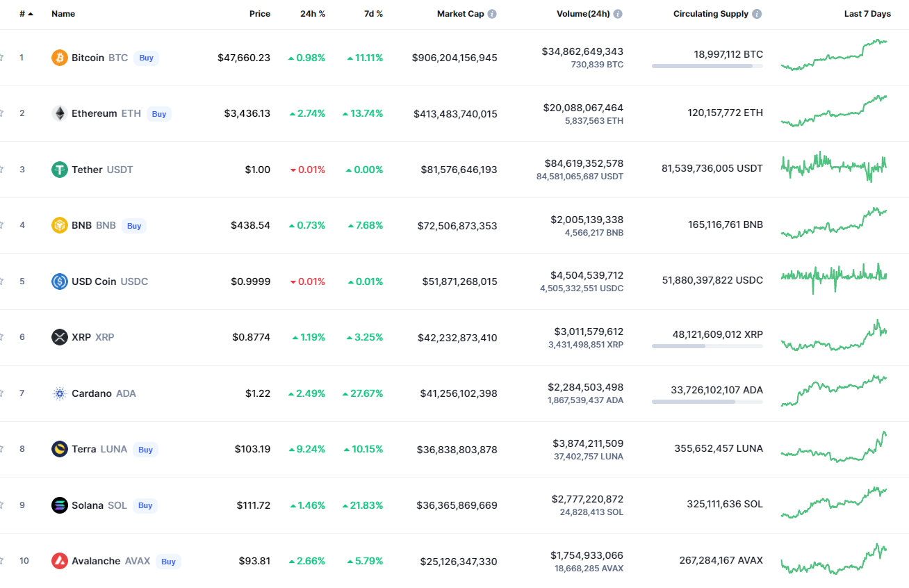
Task: Open Terra 7-day sparkline chart
Action: pos(834,447)
